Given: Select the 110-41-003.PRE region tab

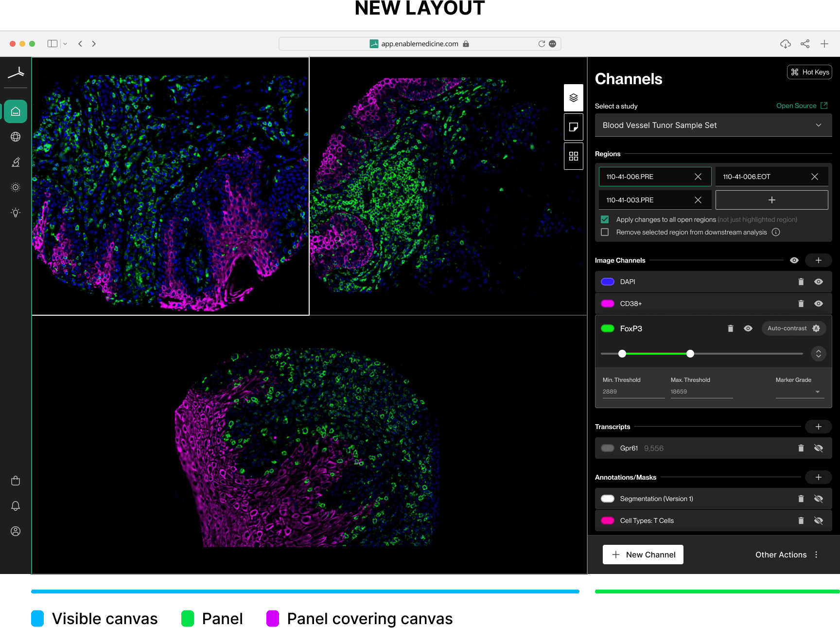Looking at the screenshot, I should point(655,200).
